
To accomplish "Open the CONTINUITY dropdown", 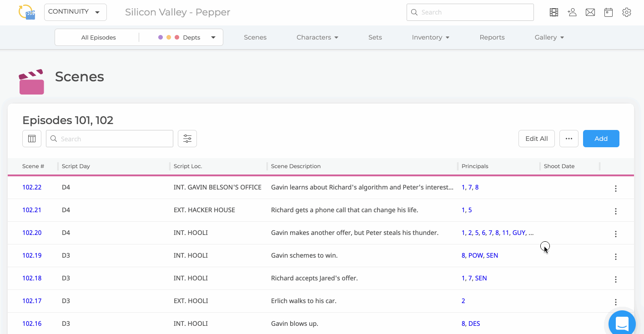I will click(x=75, y=12).
